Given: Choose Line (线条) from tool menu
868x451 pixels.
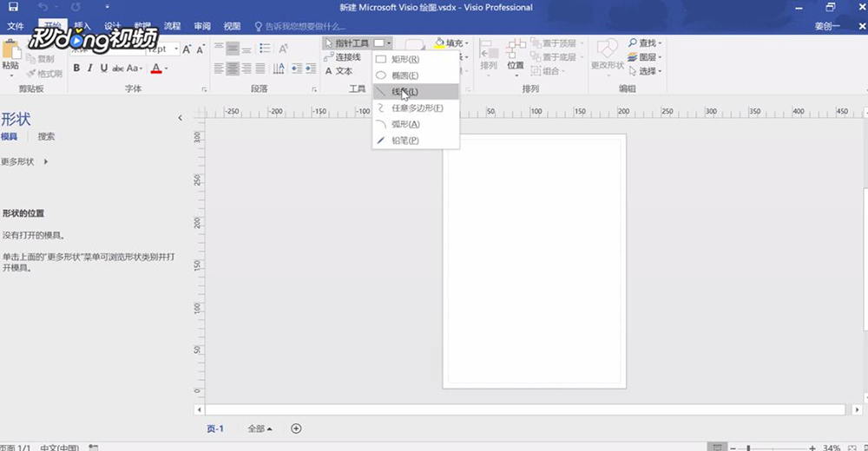Looking at the screenshot, I should (416, 91).
